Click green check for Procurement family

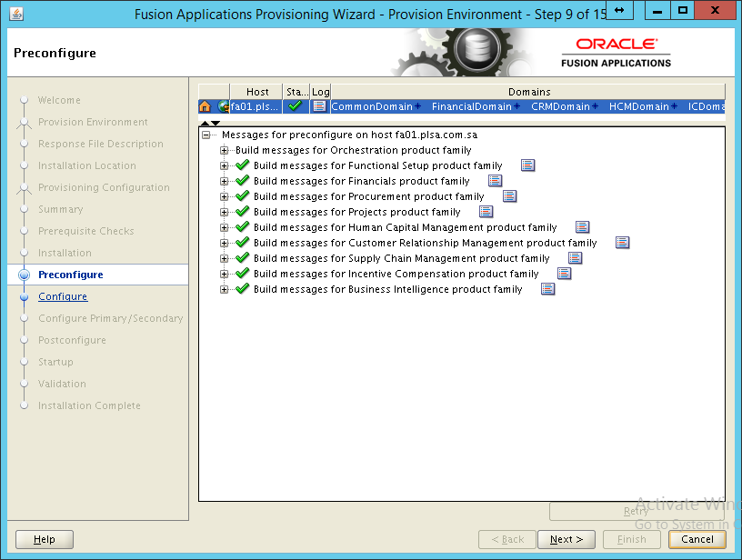242,196
